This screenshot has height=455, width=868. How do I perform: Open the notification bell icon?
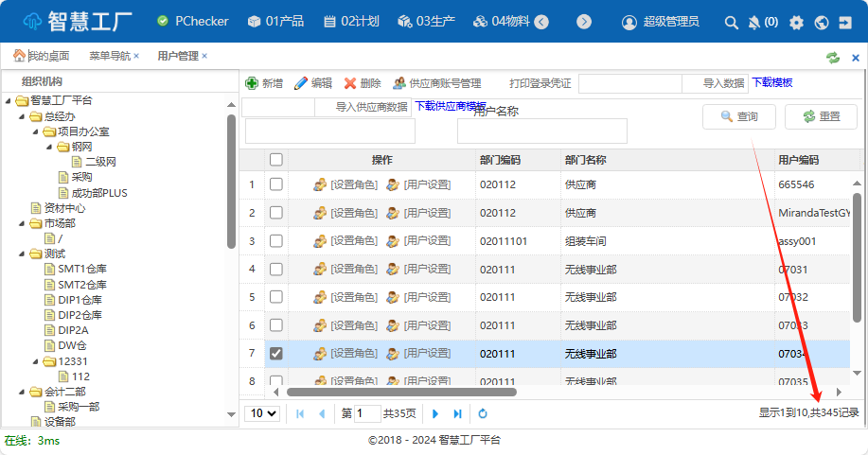[754, 22]
